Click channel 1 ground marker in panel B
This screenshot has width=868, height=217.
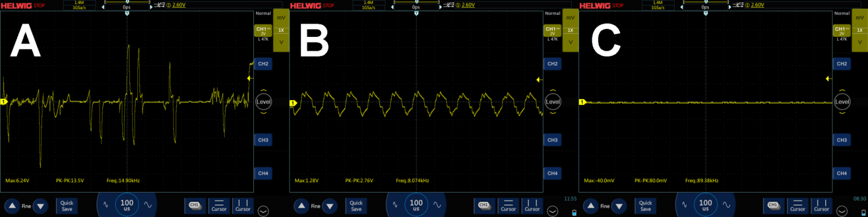(293, 103)
